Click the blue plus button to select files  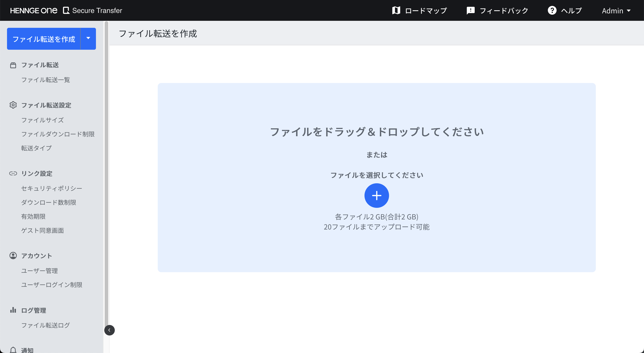tap(377, 196)
